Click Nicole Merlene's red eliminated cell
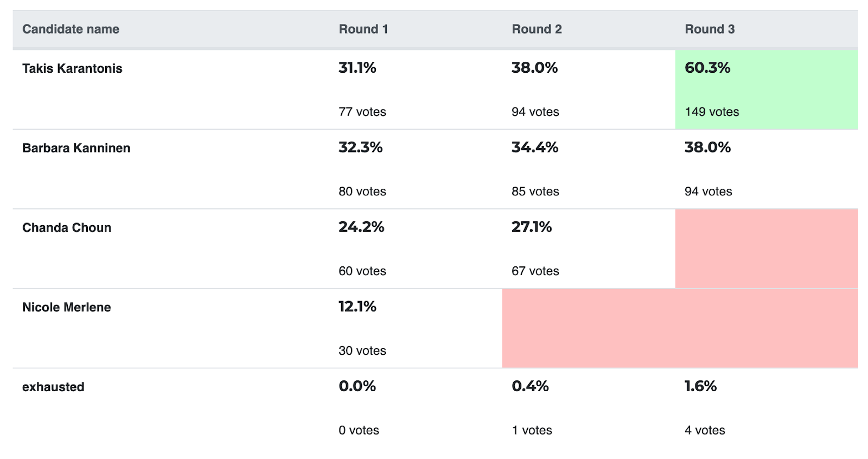Viewport: 868px width, 459px height. click(679, 328)
